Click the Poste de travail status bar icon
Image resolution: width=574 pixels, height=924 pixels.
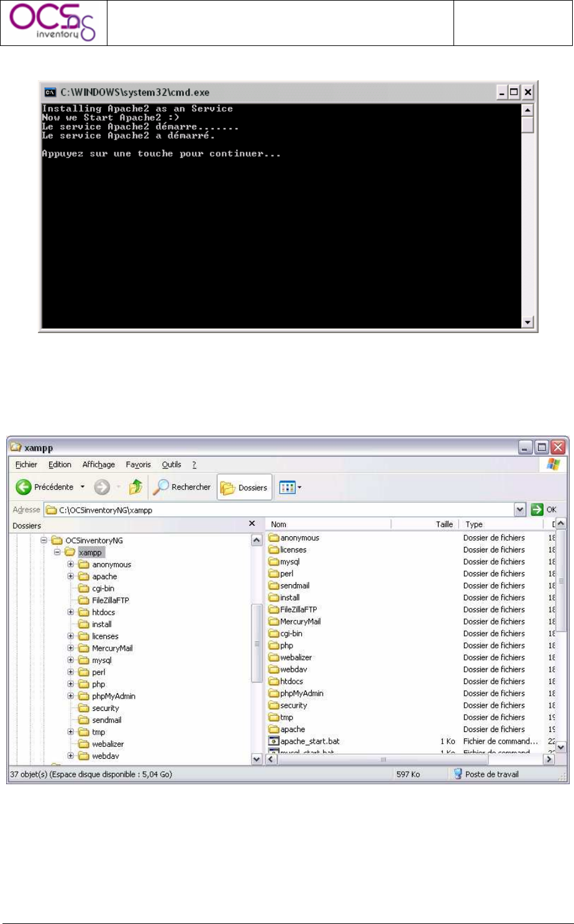458,774
